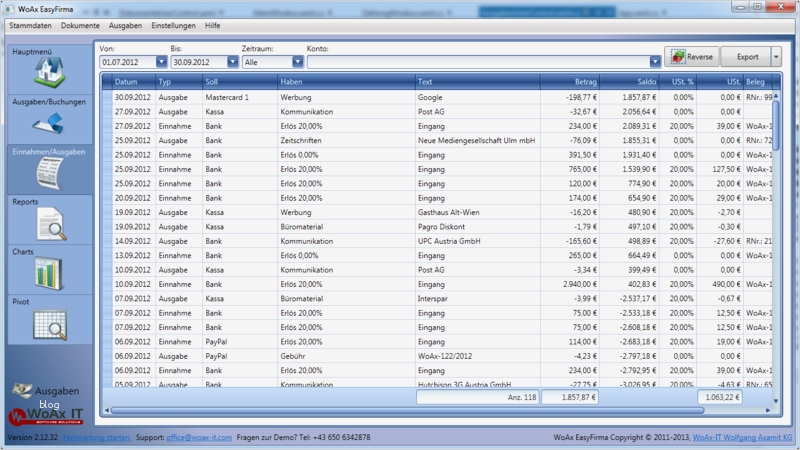Image resolution: width=800 pixels, height=450 pixels.
Task: Click the Fernwartung starten link
Action: pyautogui.click(x=97, y=437)
